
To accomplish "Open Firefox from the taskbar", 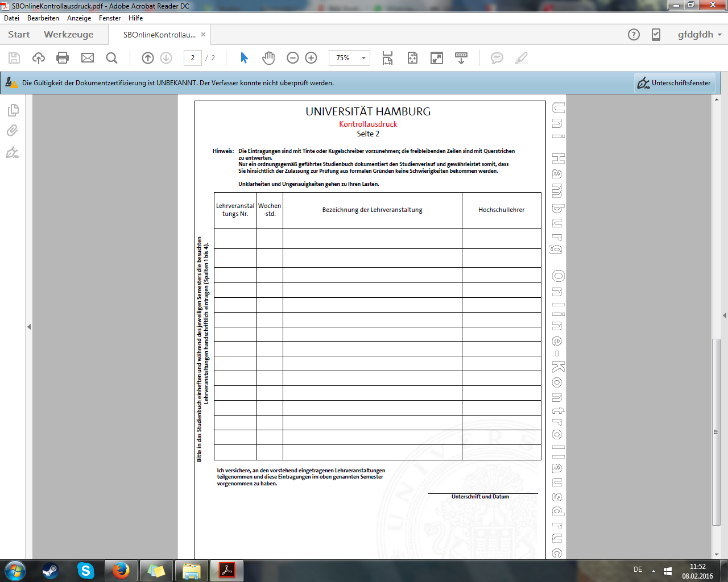I will (x=121, y=571).
